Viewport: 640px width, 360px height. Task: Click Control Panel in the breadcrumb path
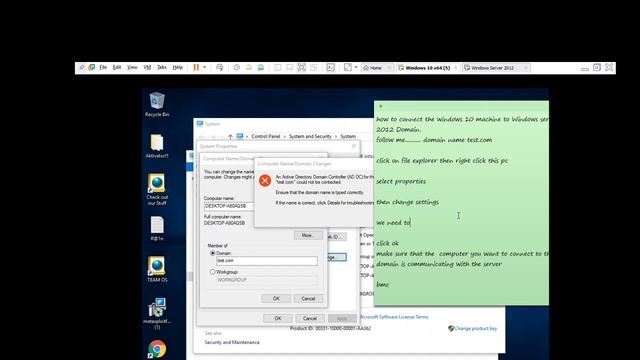[x=266, y=136]
